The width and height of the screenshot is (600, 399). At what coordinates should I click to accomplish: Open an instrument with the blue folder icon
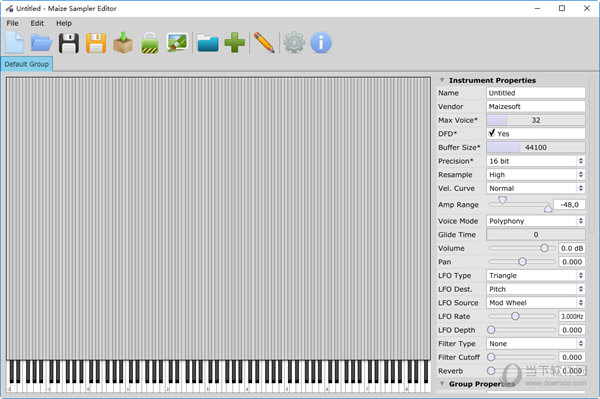coord(41,42)
